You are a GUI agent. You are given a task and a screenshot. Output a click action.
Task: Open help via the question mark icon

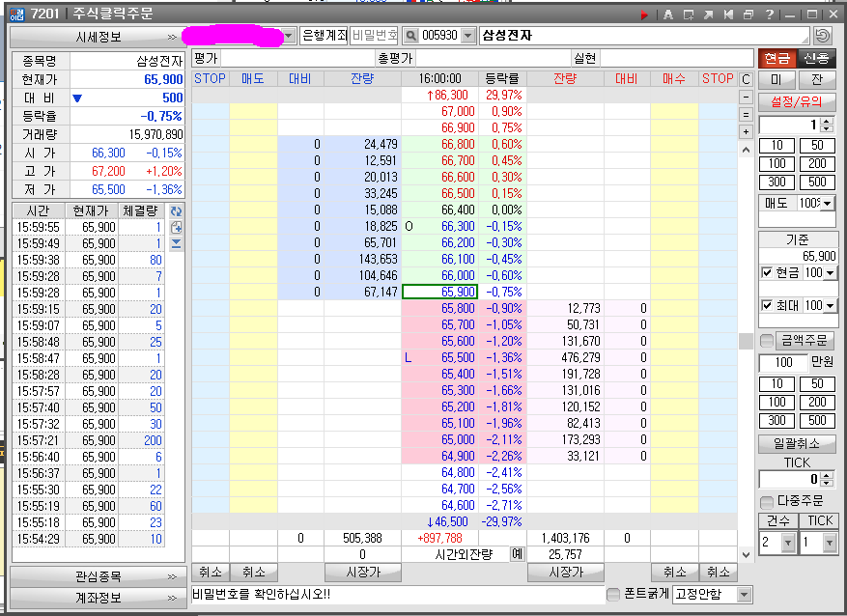point(769,15)
